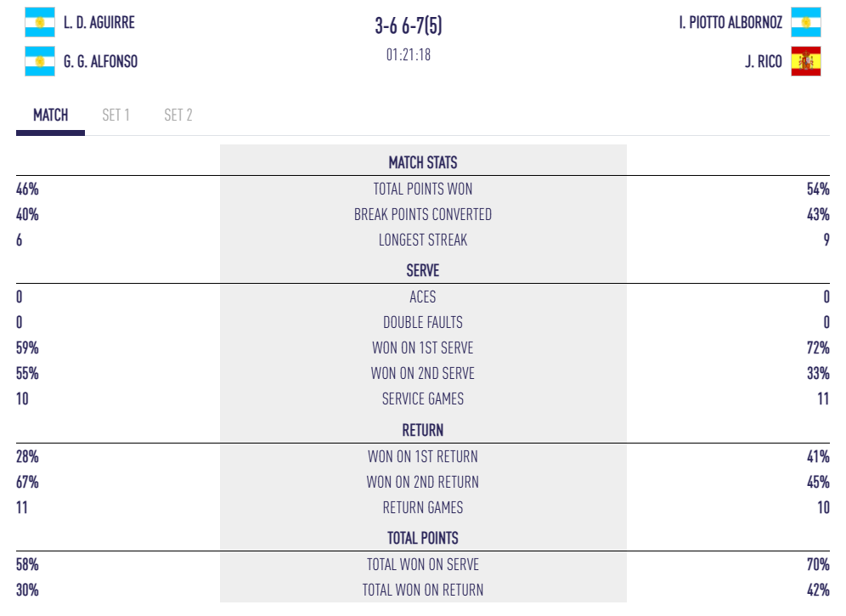Click the WON ON 1ST SERVE label
846x616 pixels.
423,348
